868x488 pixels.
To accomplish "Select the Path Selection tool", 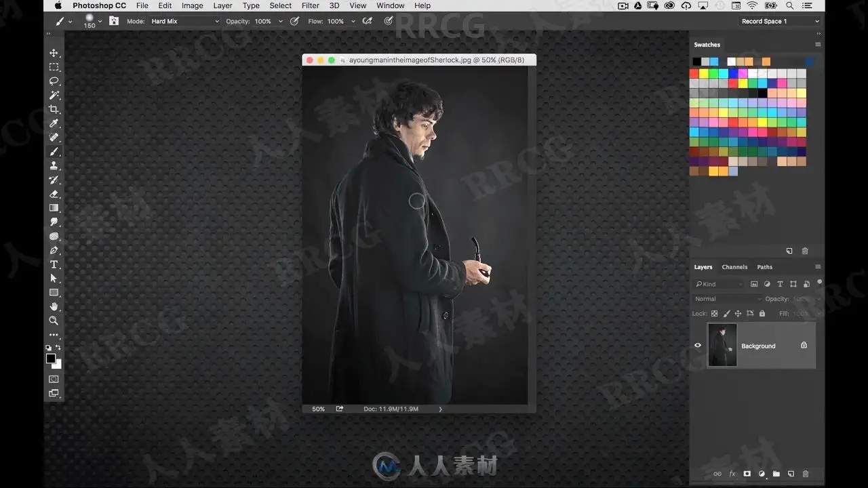I will [54, 279].
